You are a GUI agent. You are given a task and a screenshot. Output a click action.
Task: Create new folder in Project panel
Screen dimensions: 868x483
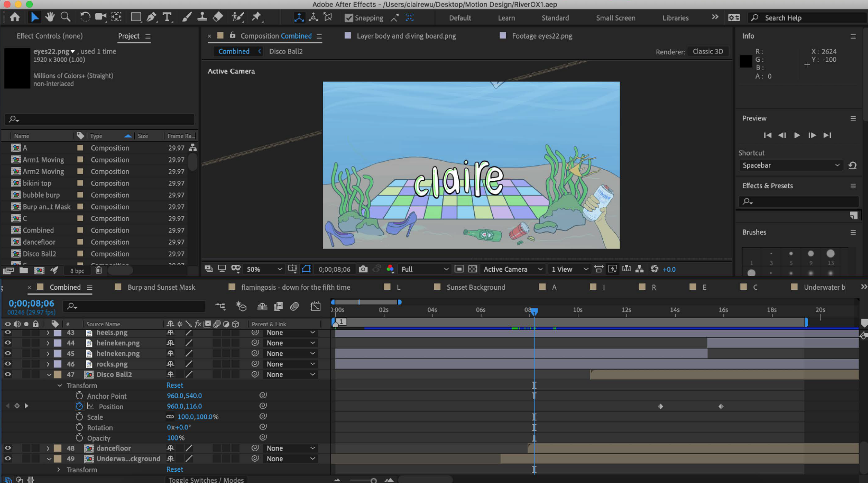(23, 270)
